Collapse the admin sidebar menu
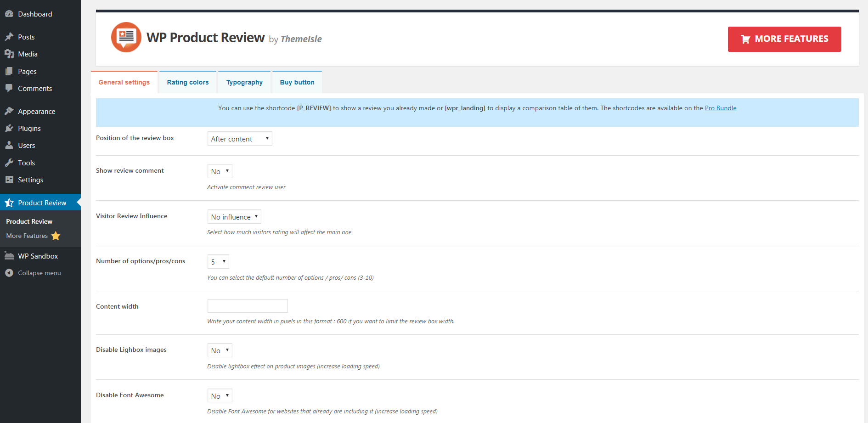The width and height of the screenshot is (868, 423). tap(40, 273)
